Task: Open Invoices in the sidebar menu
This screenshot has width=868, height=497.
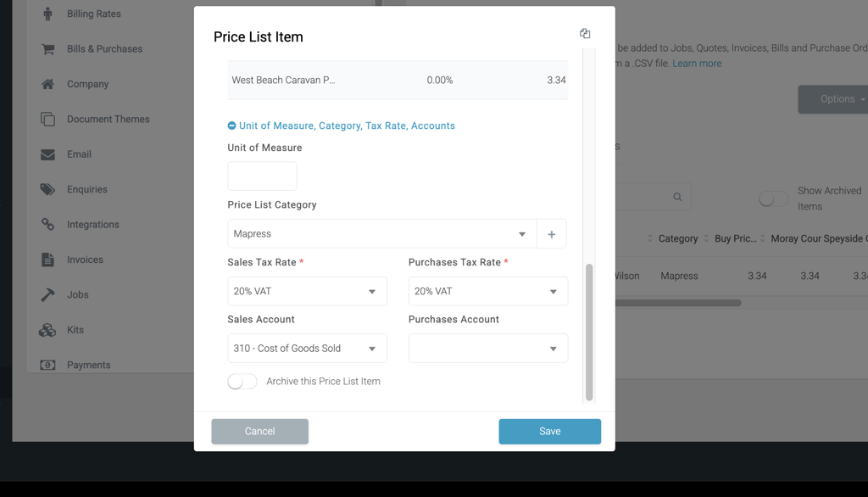Action: coord(85,260)
